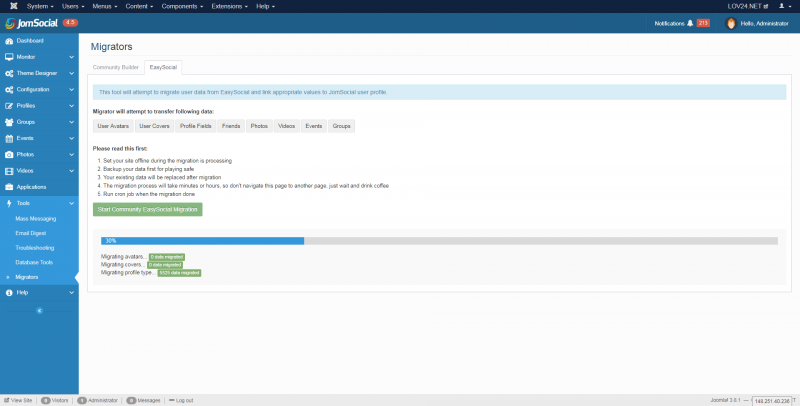Click the data-list Events tag

[x=314, y=126]
